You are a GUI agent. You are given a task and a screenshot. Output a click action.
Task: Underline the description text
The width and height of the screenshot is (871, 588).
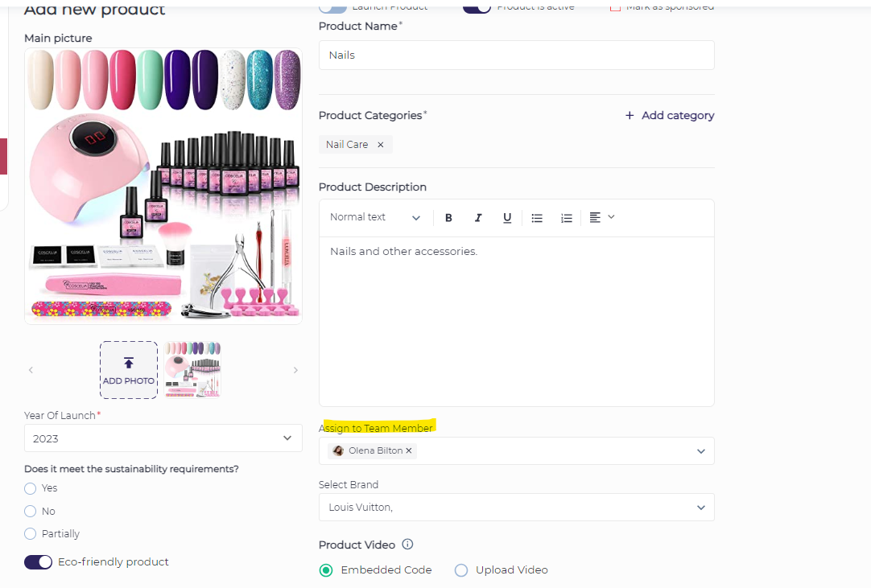(x=507, y=218)
